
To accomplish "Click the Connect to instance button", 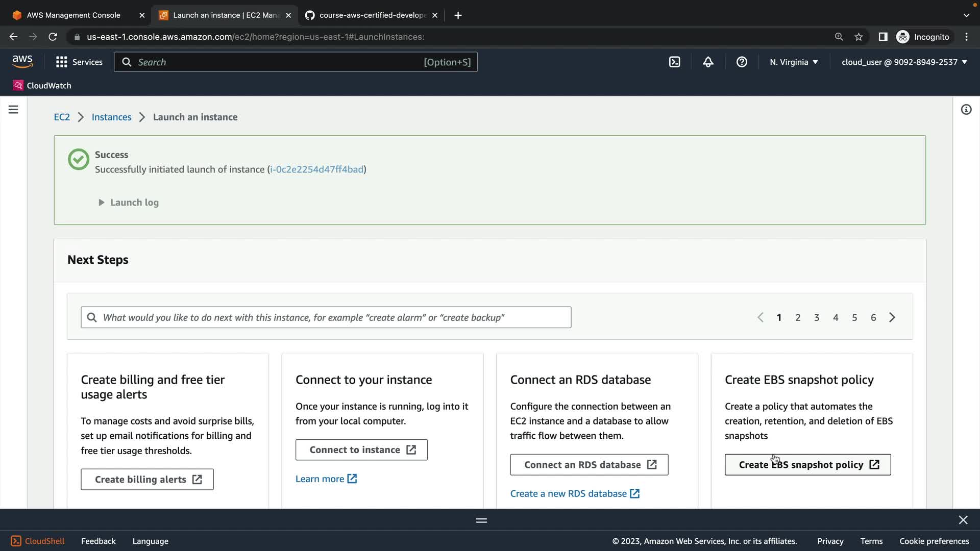I will point(361,450).
